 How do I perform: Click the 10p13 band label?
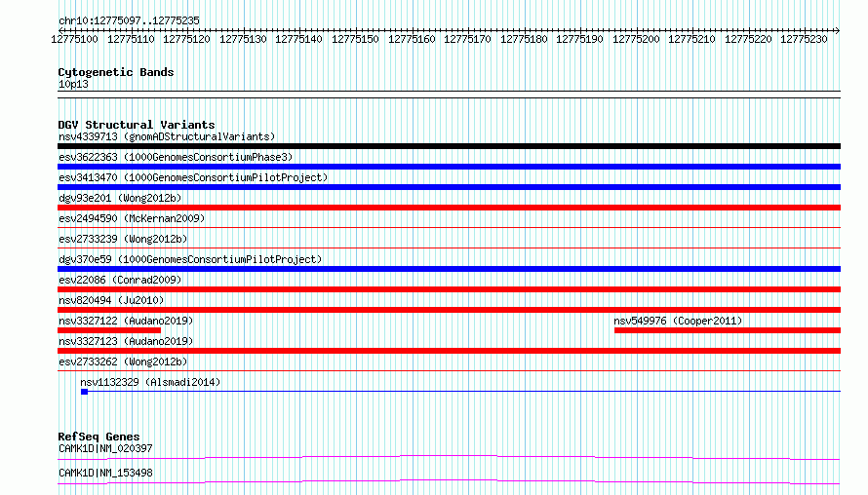point(73,84)
